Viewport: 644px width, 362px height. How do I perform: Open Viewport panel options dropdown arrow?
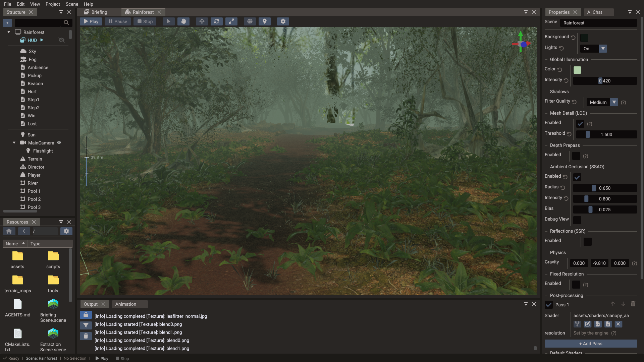click(526, 12)
